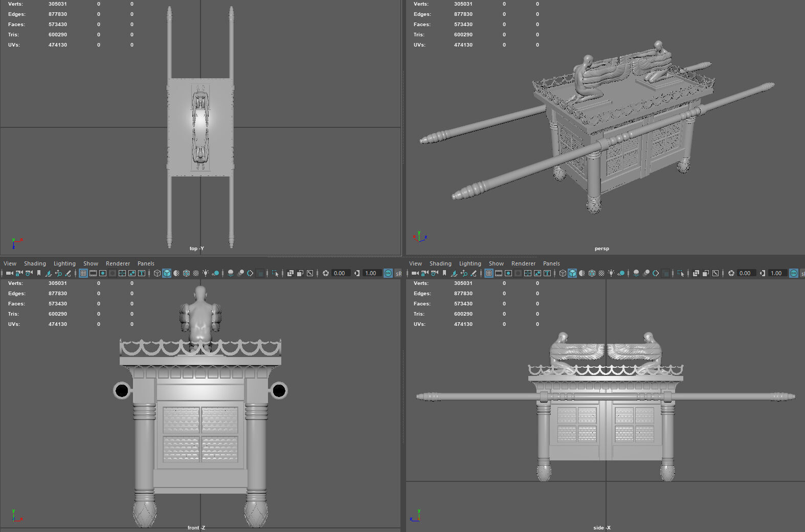Viewport: 805px width, 532px height.
Task: Toggle Grid display in front view toolbar
Action: [83, 273]
